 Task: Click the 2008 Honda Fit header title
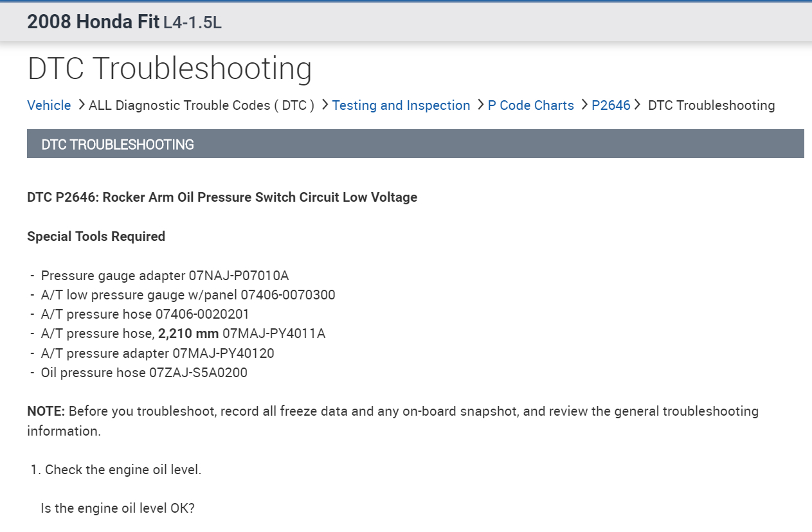[x=93, y=22]
